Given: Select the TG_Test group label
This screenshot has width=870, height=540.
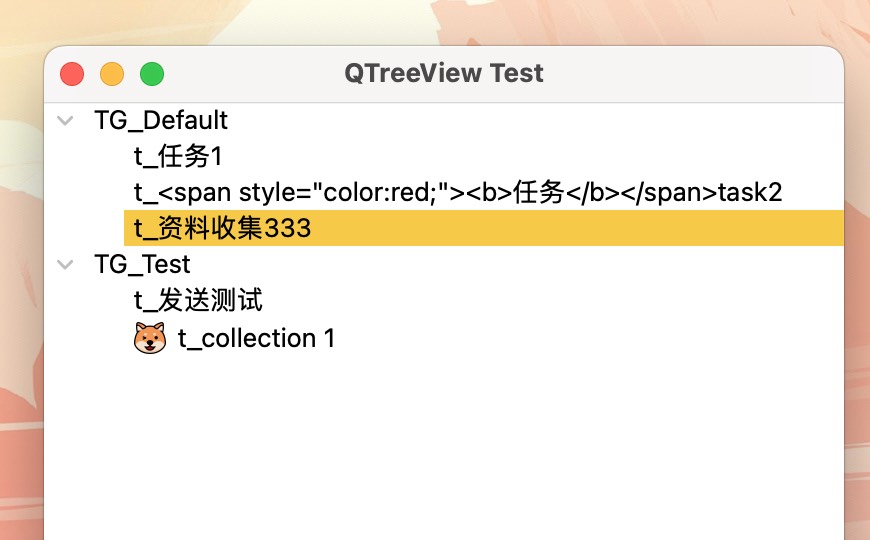Looking at the screenshot, I should point(142,265).
